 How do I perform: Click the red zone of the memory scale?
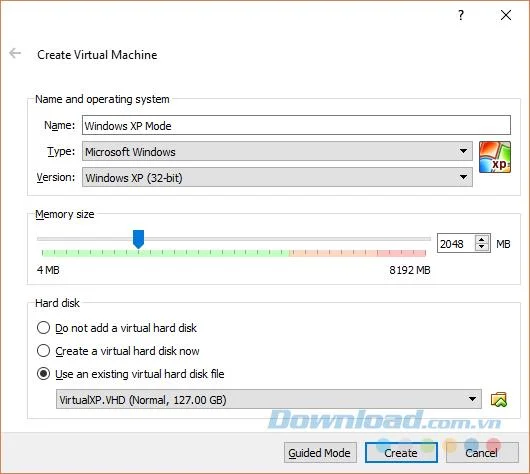coord(402,253)
